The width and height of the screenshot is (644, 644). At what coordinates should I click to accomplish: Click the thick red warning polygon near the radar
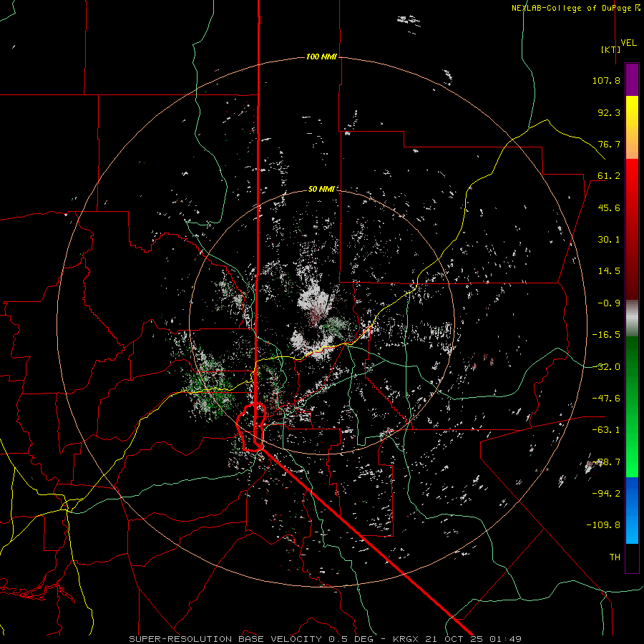[x=251, y=427]
